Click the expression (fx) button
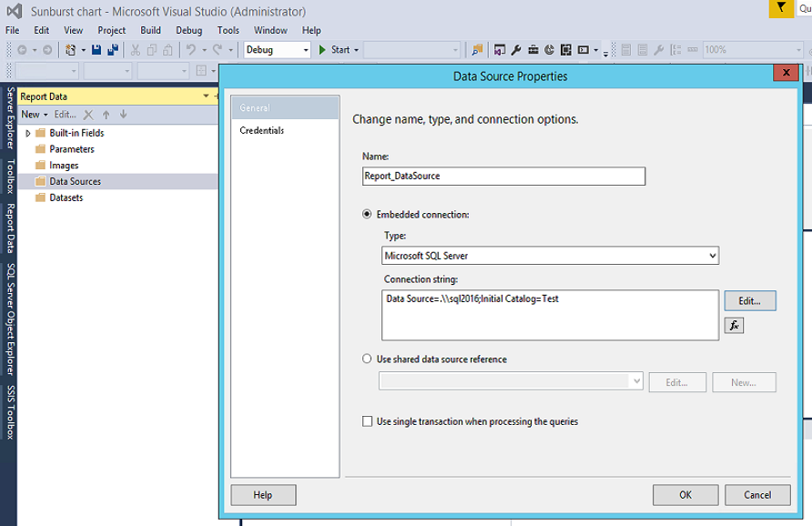Viewport: 812px width, 526px height. click(734, 325)
